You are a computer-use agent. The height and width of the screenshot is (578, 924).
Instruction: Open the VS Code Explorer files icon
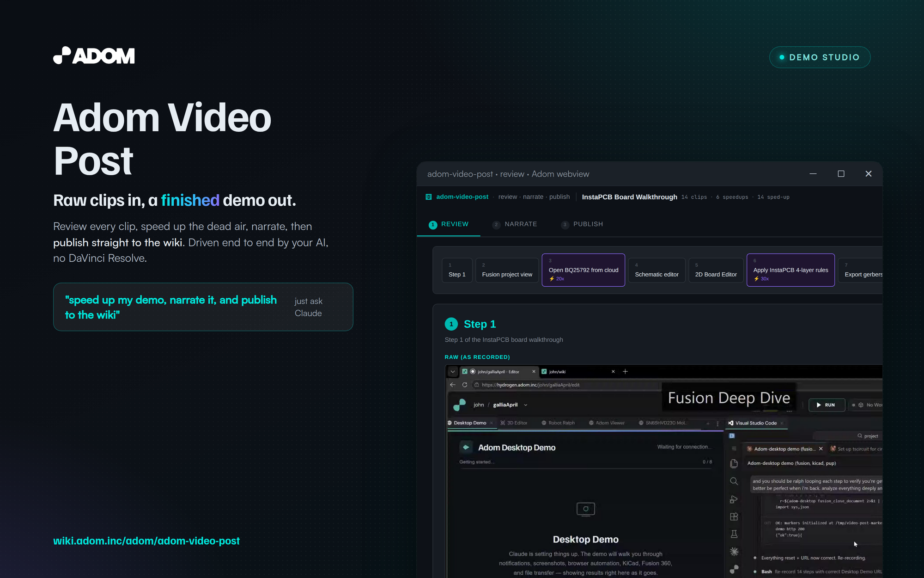pyautogui.click(x=734, y=463)
